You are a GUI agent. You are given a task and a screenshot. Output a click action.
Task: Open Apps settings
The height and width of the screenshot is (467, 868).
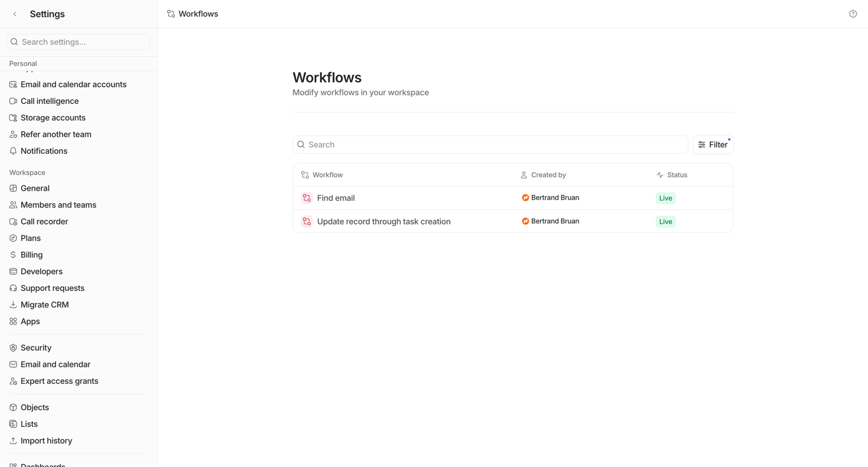(x=30, y=321)
